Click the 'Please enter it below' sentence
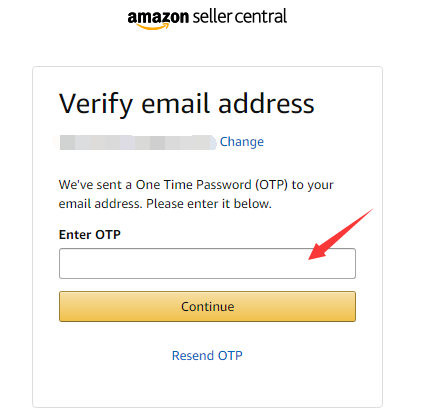425x420 pixels. (209, 203)
